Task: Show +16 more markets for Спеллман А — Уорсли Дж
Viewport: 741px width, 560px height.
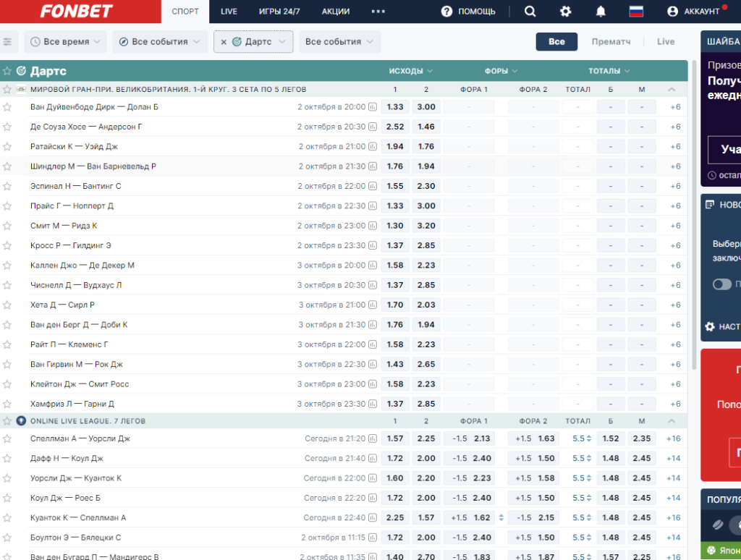Action: pos(674,438)
